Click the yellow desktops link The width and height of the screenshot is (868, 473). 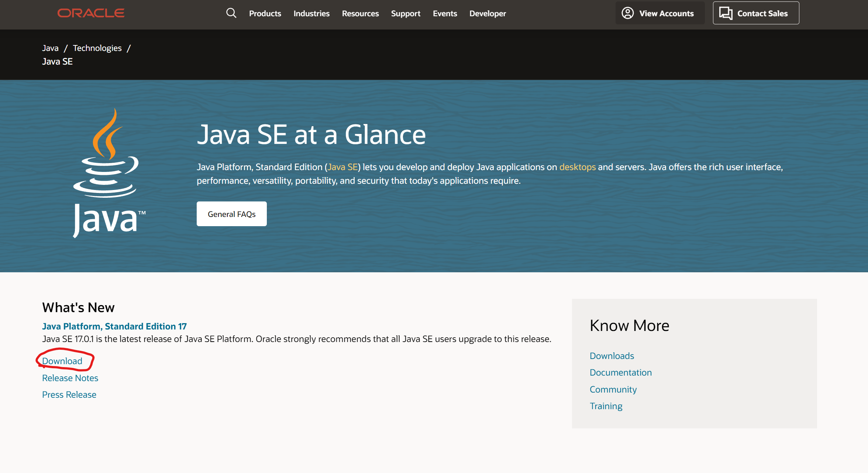point(577,167)
